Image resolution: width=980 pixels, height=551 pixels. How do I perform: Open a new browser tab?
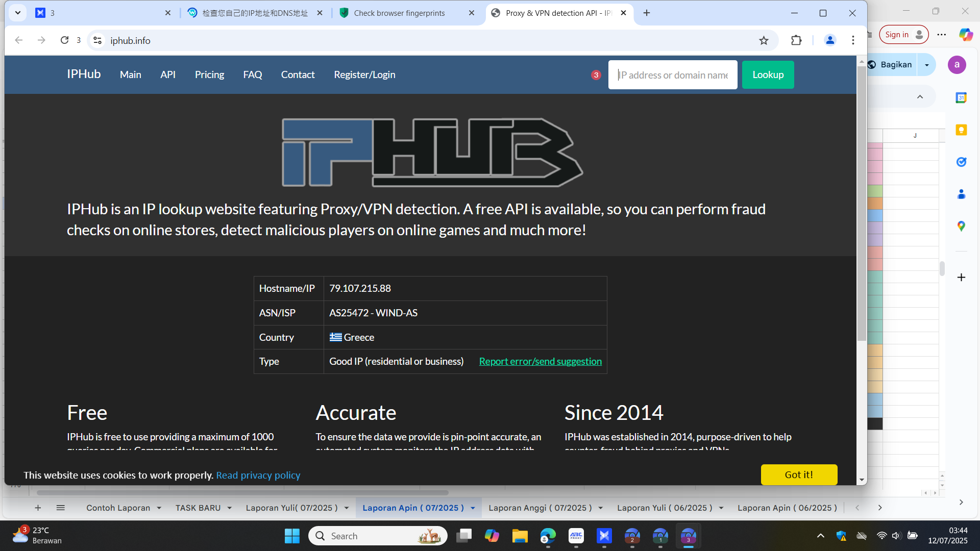[647, 13]
